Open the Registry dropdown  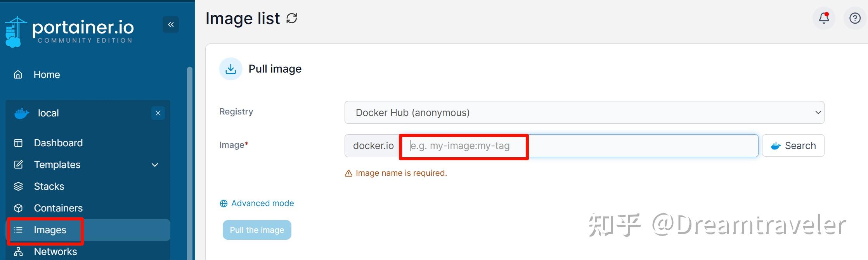584,113
